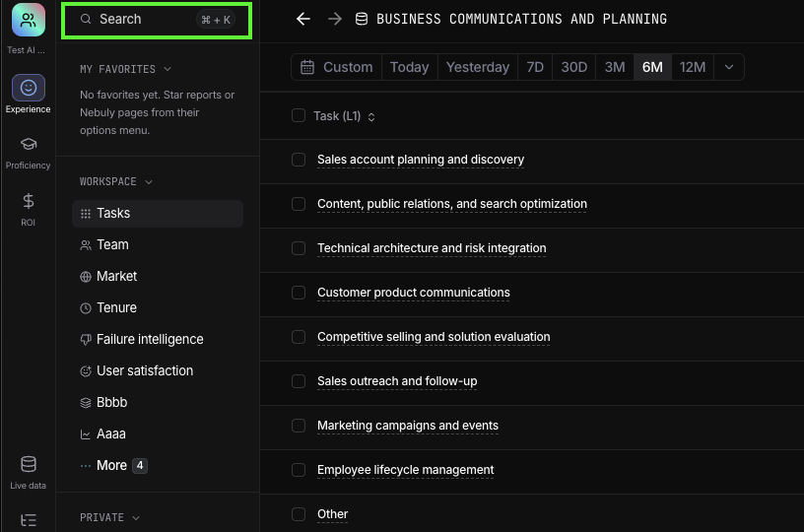
Task: Open Technical architecture and risk integration link
Action: point(432,248)
